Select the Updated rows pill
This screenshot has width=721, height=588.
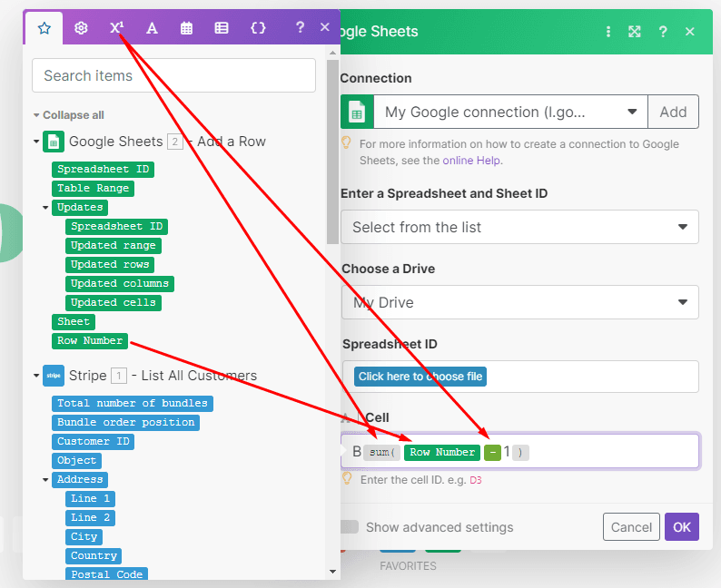click(x=110, y=265)
